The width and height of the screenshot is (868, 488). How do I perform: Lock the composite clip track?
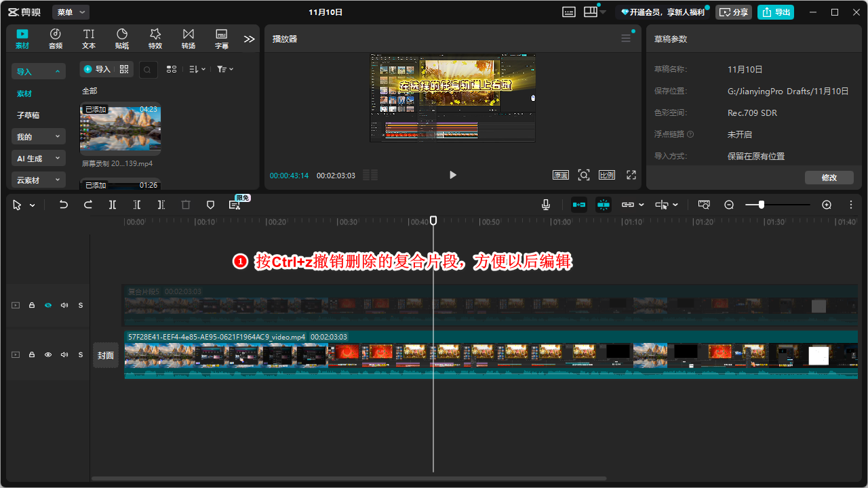pyautogui.click(x=32, y=306)
